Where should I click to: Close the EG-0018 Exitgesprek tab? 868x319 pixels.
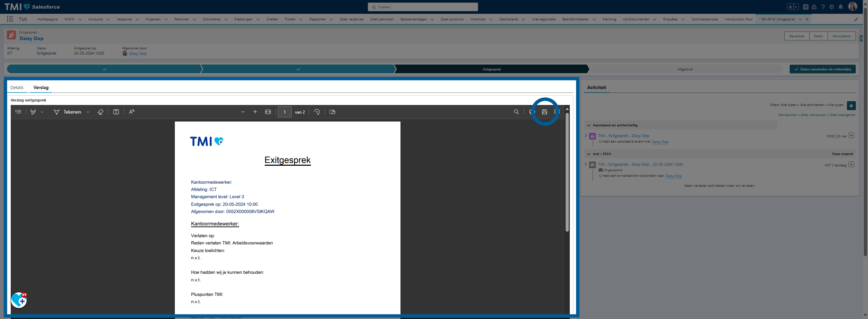point(807,19)
